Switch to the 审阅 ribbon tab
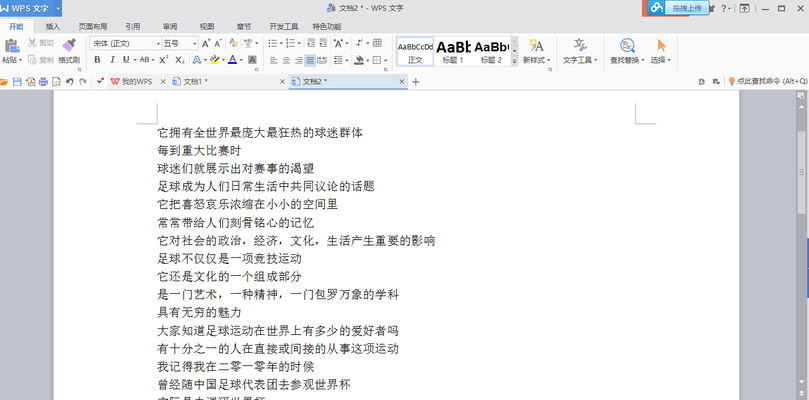The width and height of the screenshot is (809, 400). pos(170,27)
